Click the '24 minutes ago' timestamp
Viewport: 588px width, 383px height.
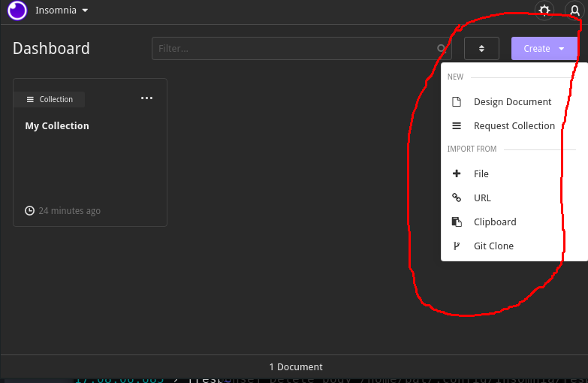pyautogui.click(x=70, y=211)
